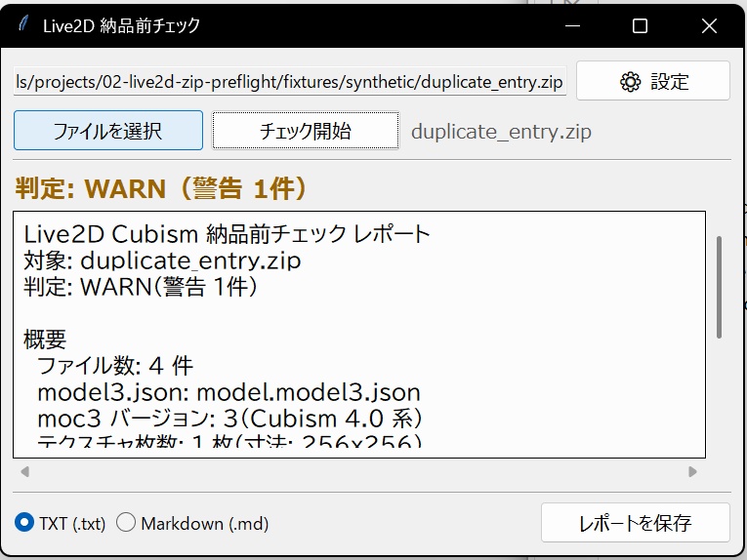
Task: Click the zip file path input field
Action: [290, 81]
